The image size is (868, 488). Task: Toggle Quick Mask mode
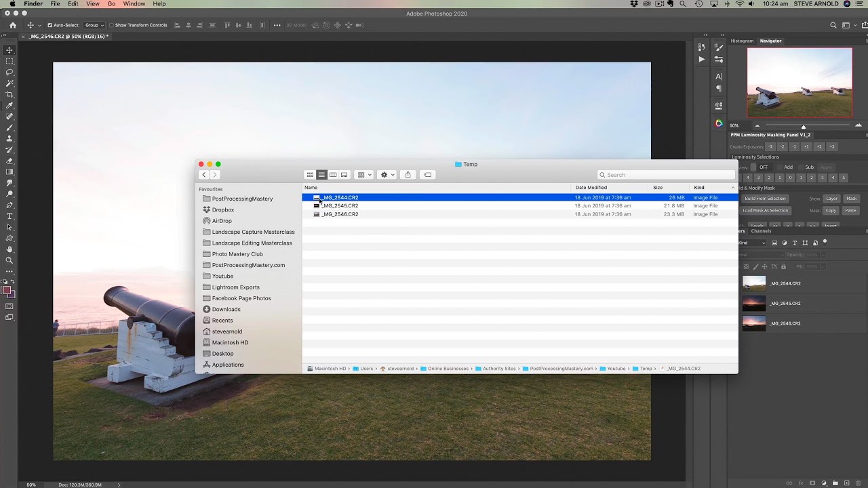pos(9,306)
